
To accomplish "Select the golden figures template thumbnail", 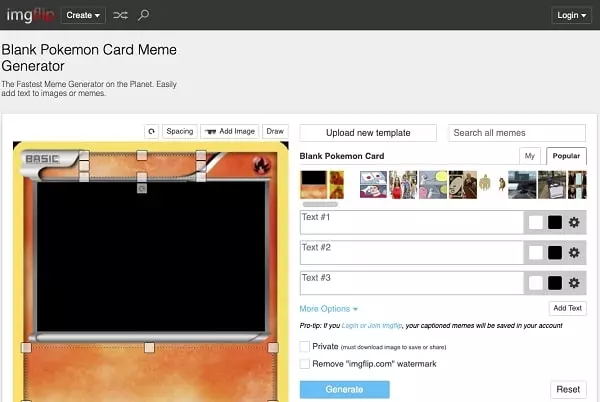I will (492, 185).
